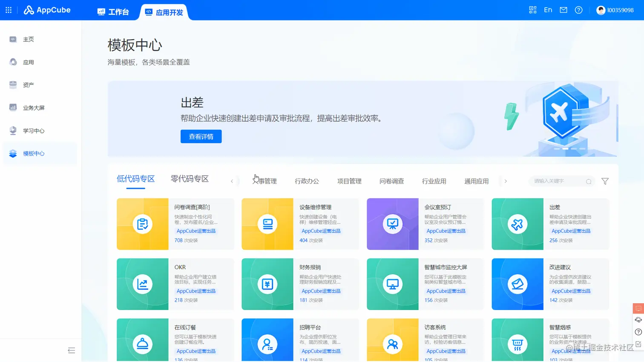Open 业务大屏 in the sidebar

pos(40,108)
